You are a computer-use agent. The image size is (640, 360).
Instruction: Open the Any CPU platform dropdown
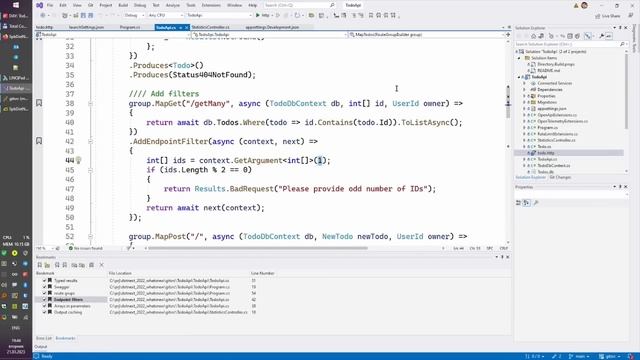coord(166,15)
